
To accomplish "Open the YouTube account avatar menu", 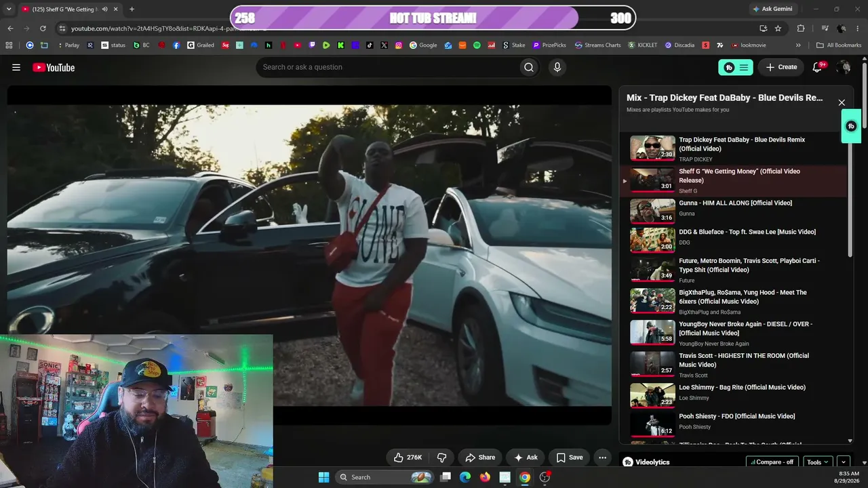I will pos(844,67).
